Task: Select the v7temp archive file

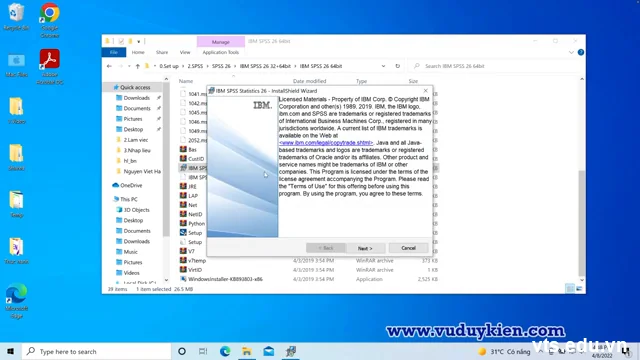Action: (x=197, y=260)
